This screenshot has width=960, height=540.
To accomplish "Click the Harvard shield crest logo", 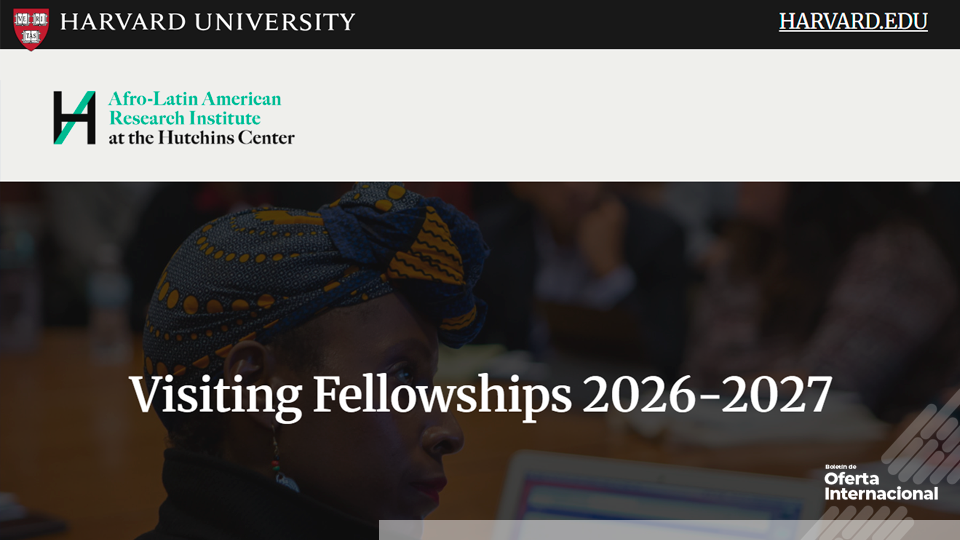I will (x=31, y=24).
